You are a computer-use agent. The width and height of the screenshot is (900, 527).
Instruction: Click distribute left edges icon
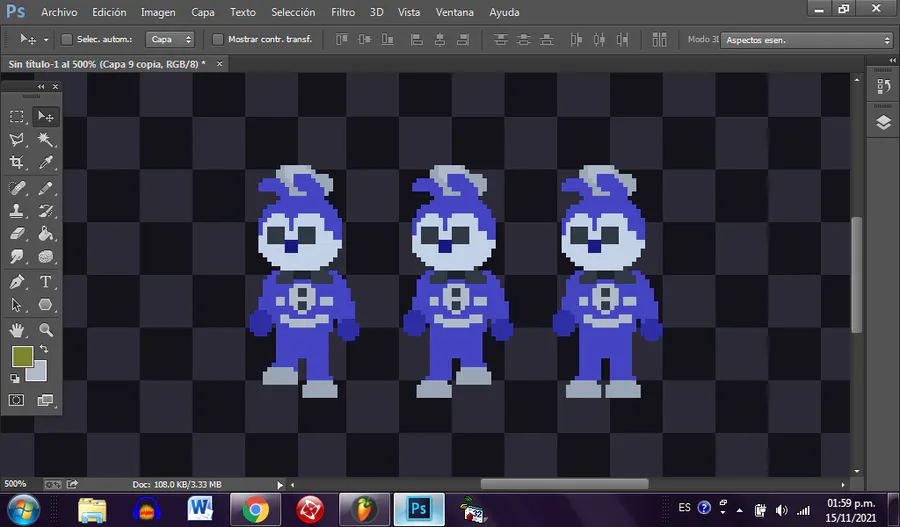click(x=576, y=40)
